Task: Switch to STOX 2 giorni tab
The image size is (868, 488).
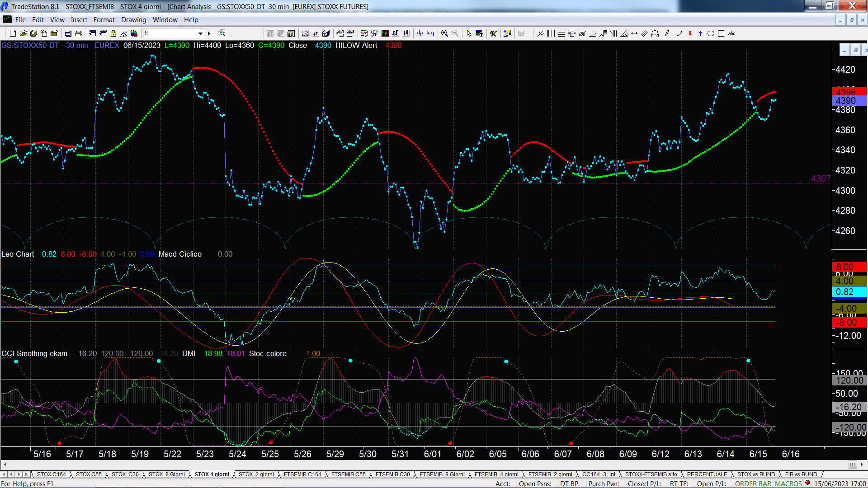Action: coord(256,474)
